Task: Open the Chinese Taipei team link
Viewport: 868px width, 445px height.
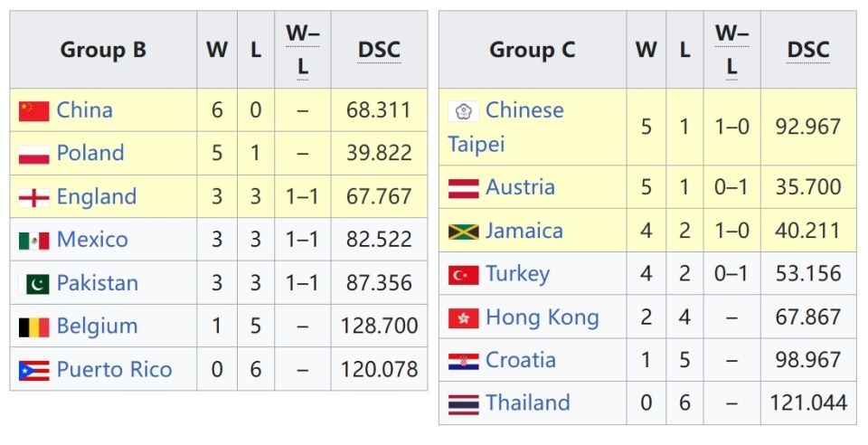Action: coord(524,111)
